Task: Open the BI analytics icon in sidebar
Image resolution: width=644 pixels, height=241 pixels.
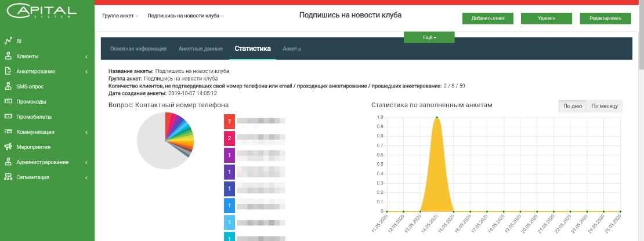Action: pos(8,41)
